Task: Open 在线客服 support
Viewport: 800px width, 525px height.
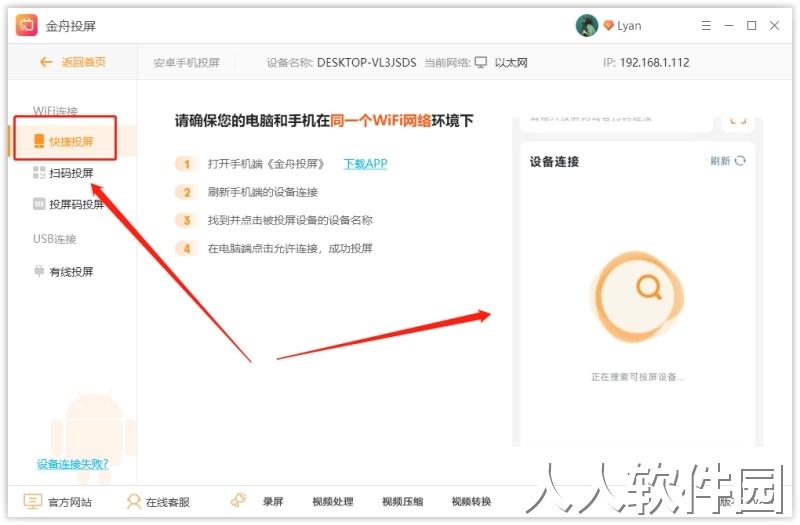Action: point(167,502)
